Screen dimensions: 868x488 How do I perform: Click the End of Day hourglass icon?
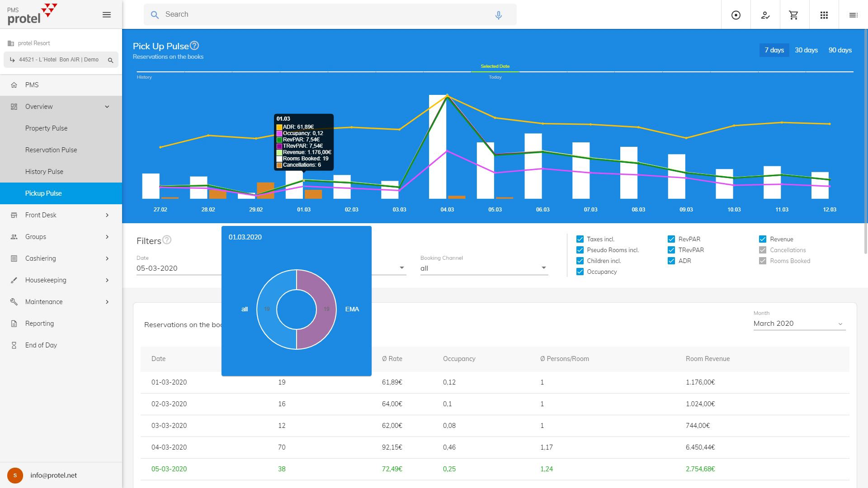(14, 345)
